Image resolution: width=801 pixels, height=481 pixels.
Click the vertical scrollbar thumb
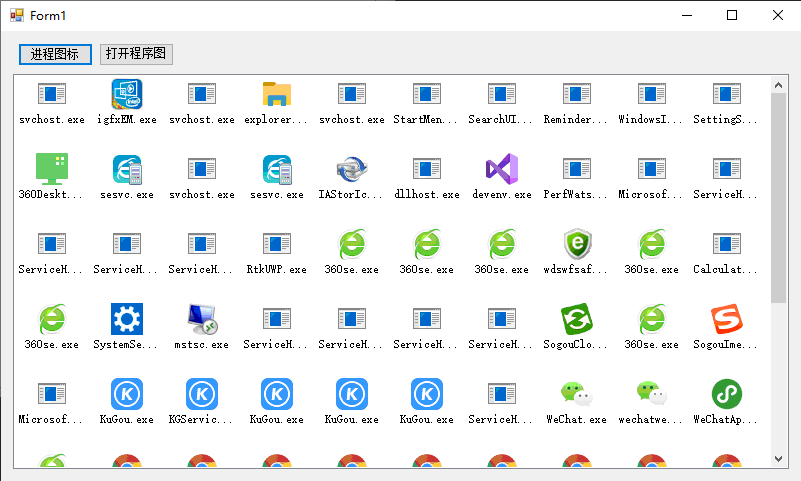[779, 198]
